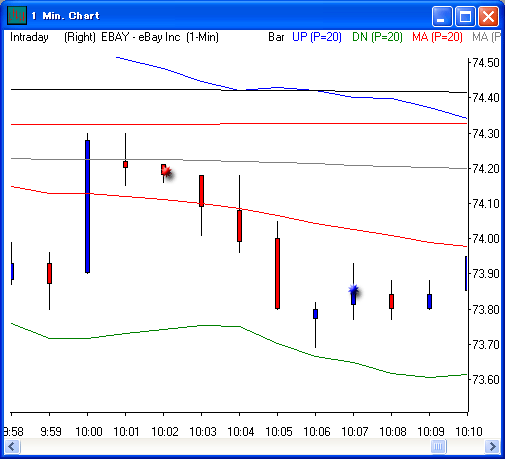Click the 10:04 time axis label
This screenshot has width=505, height=459.
(241, 432)
